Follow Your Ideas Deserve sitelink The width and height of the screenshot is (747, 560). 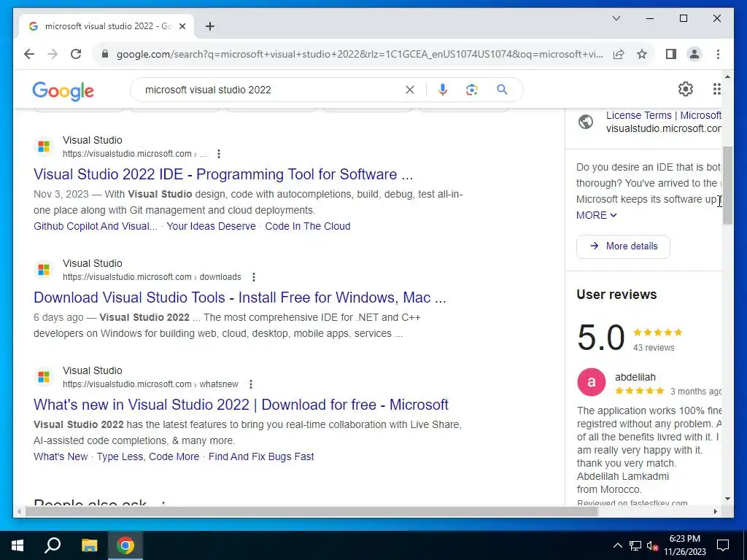[211, 226]
